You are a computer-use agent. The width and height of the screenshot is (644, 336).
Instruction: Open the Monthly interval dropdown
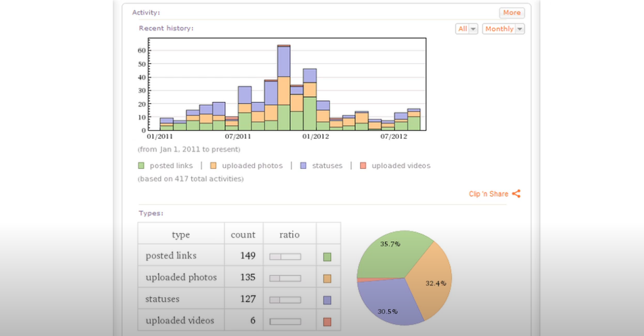pos(503,29)
